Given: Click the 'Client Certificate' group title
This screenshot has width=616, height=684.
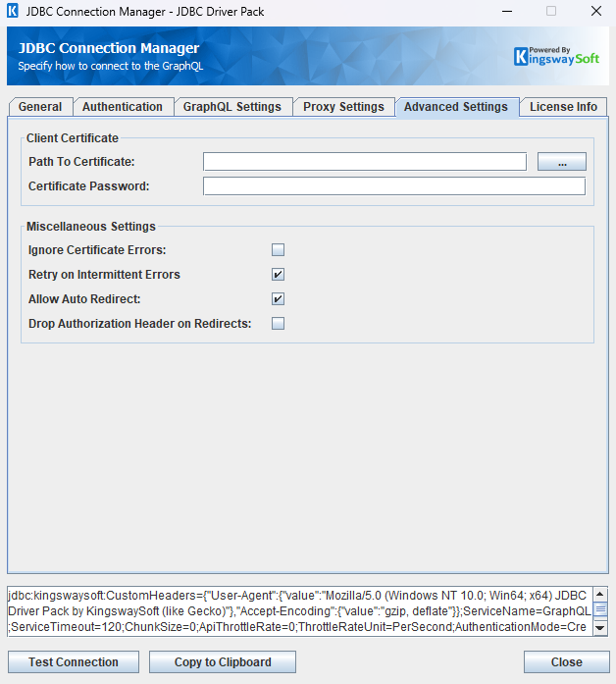Looking at the screenshot, I should (x=73, y=138).
